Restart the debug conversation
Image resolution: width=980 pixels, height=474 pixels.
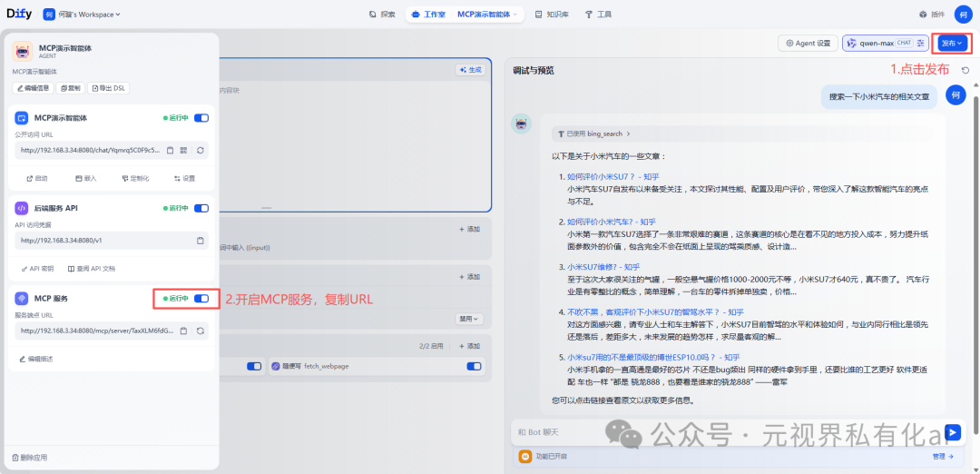point(965,70)
